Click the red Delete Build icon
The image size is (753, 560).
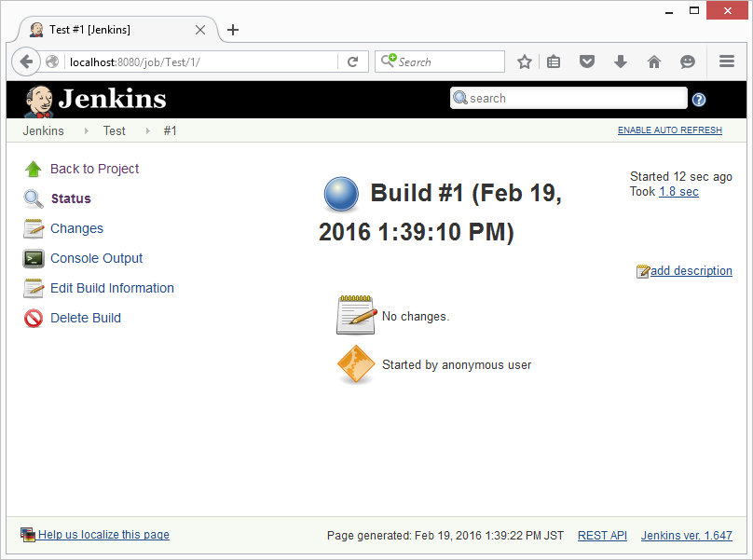(x=34, y=318)
